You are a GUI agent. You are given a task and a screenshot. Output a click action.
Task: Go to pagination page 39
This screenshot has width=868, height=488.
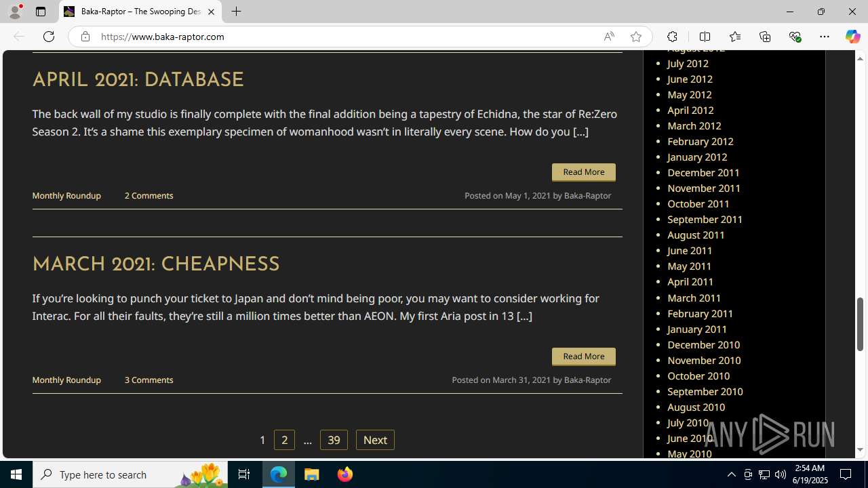coord(334,440)
